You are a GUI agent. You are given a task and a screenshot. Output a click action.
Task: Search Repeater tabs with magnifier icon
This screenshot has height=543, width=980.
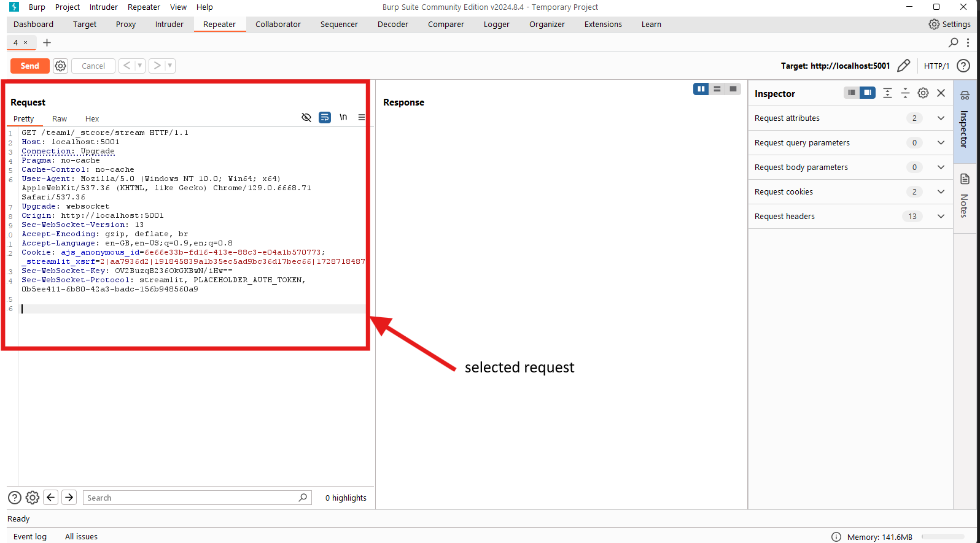(953, 42)
